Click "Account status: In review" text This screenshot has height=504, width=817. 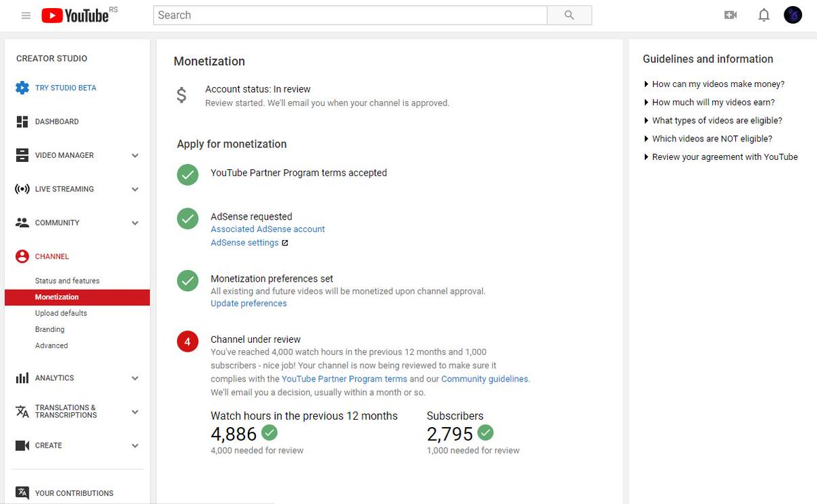click(x=258, y=89)
